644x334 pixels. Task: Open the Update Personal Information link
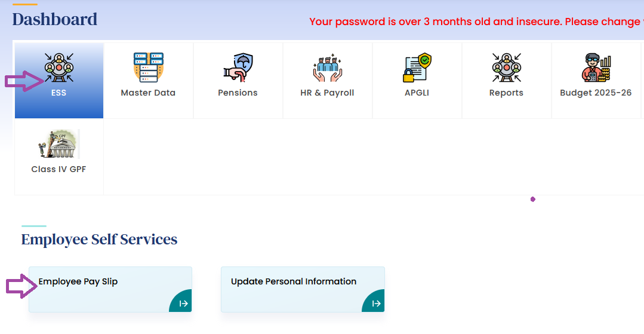click(x=294, y=281)
